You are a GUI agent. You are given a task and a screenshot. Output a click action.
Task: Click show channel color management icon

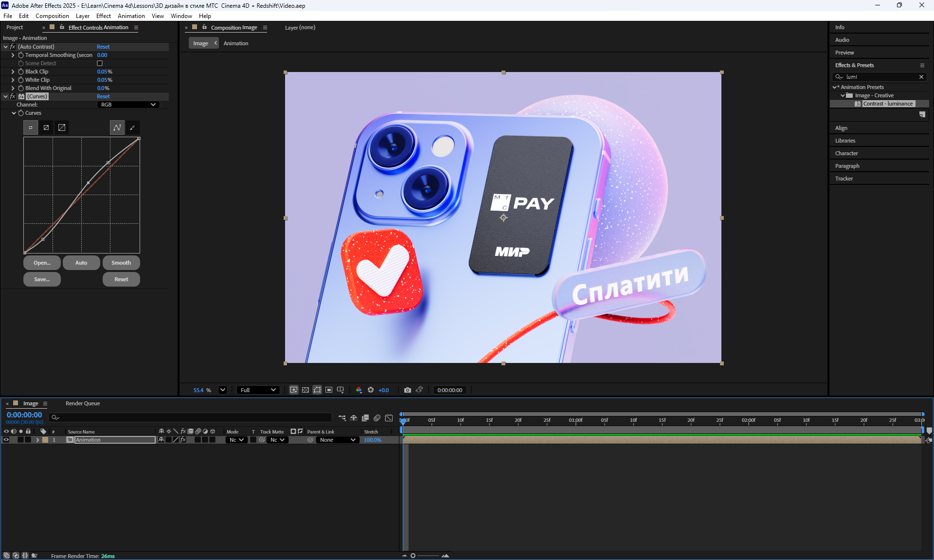359,390
